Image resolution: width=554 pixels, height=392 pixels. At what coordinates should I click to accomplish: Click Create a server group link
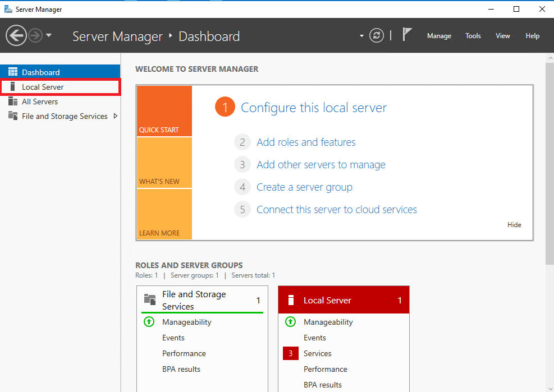[304, 187]
